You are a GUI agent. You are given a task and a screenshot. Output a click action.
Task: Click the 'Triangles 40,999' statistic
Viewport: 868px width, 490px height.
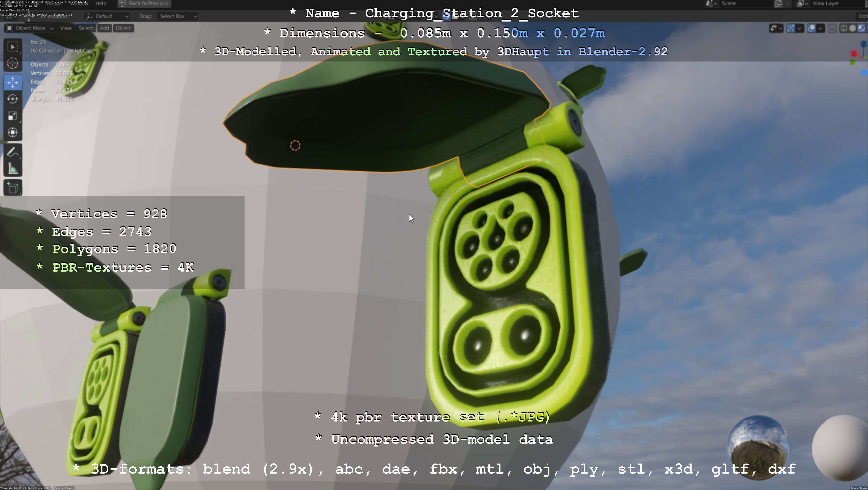click(51, 99)
